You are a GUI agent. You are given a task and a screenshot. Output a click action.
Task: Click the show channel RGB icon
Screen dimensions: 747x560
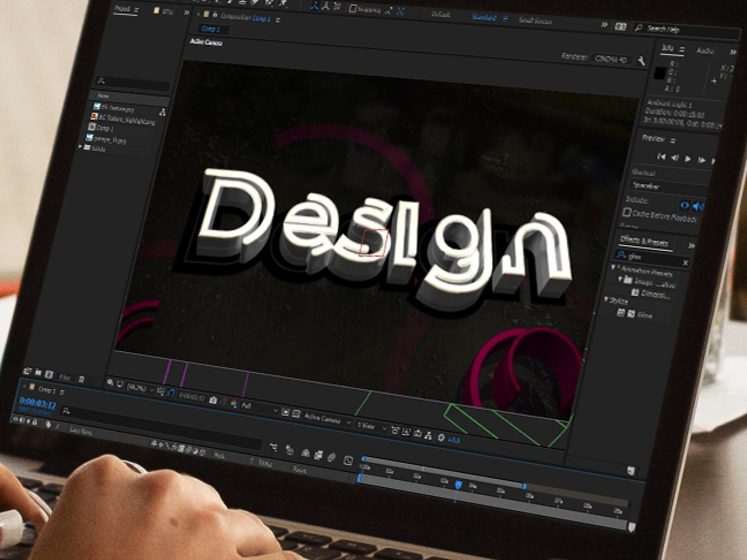click(234, 404)
